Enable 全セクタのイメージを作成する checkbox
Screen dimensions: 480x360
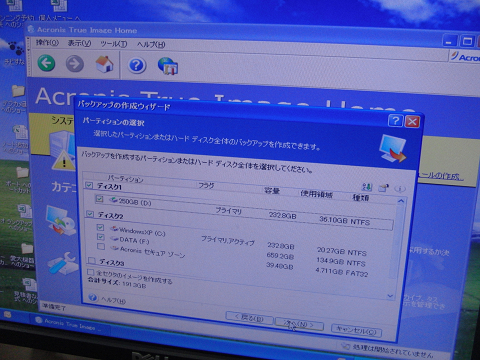(90, 272)
